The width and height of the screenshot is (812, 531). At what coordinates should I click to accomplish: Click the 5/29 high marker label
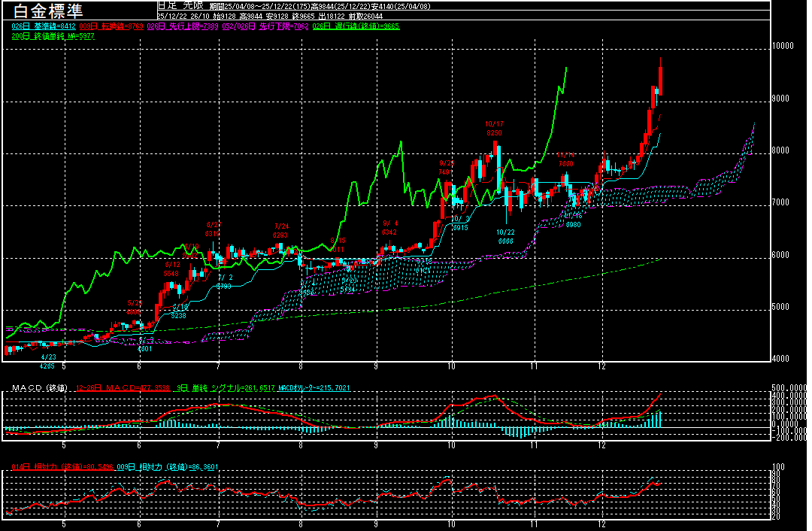pos(134,307)
